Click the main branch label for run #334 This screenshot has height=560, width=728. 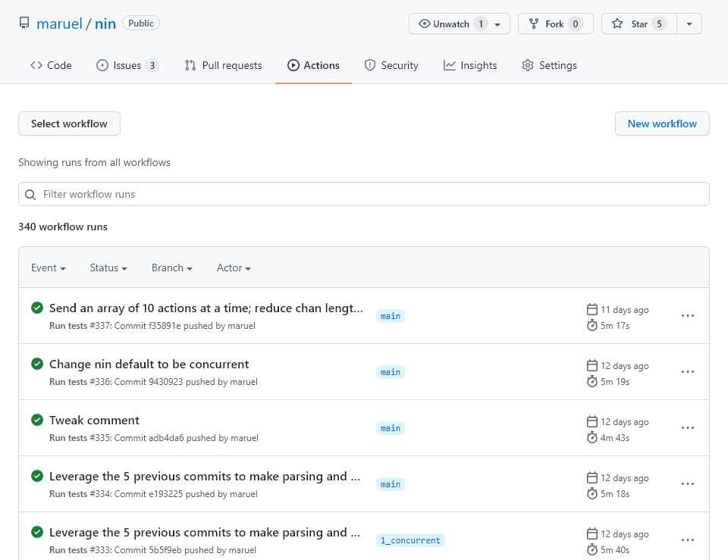pos(391,484)
